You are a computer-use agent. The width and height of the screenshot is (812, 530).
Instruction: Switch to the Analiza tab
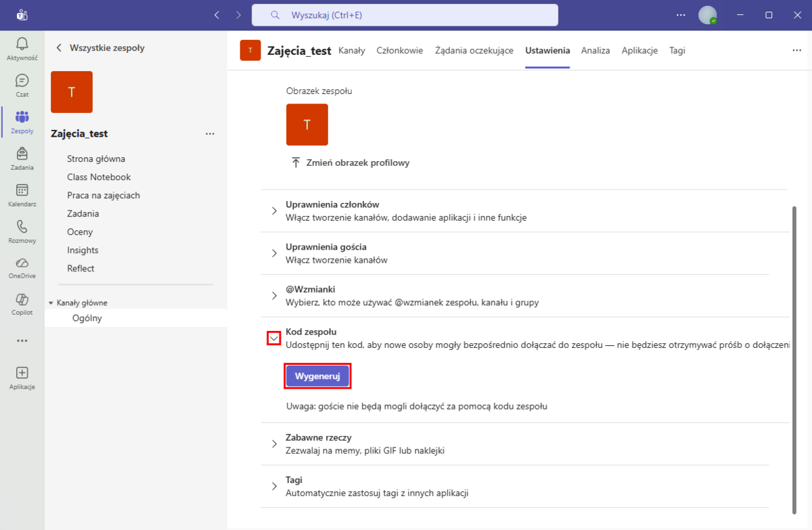[x=595, y=51]
